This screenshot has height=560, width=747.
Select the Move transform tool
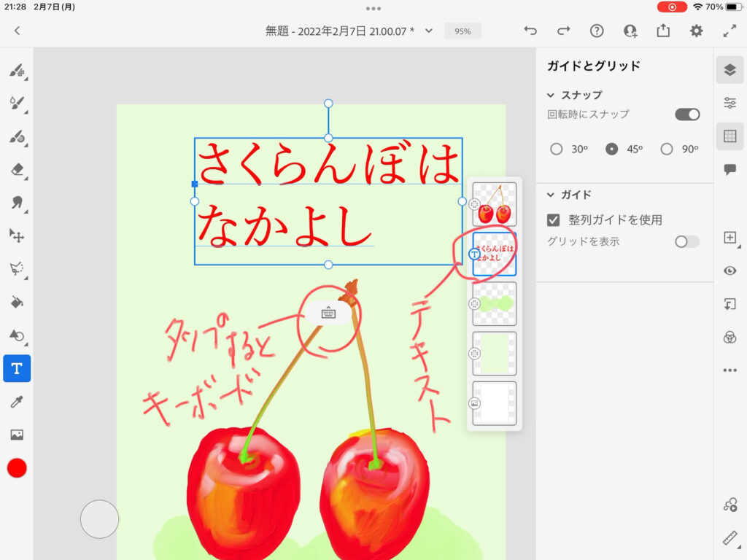tap(17, 236)
